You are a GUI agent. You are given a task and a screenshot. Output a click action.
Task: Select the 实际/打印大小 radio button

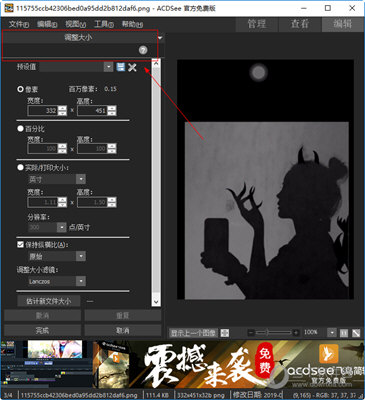20,167
